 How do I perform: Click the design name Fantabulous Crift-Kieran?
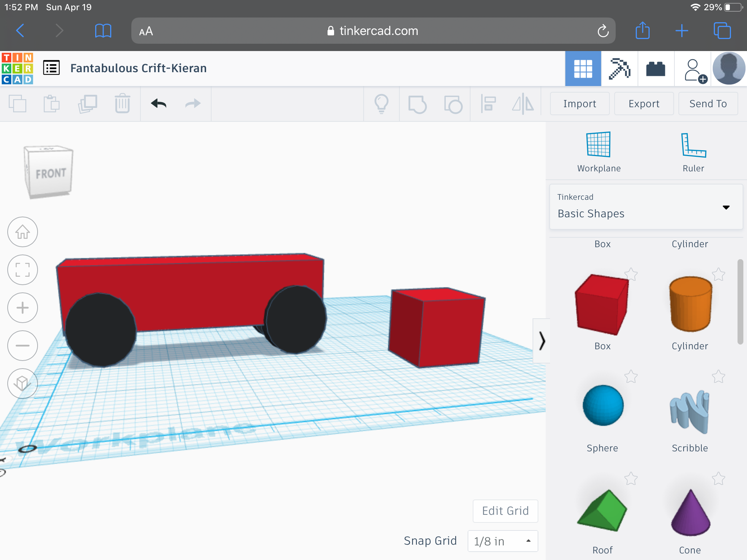pyautogui.click(x=138, y=68)
